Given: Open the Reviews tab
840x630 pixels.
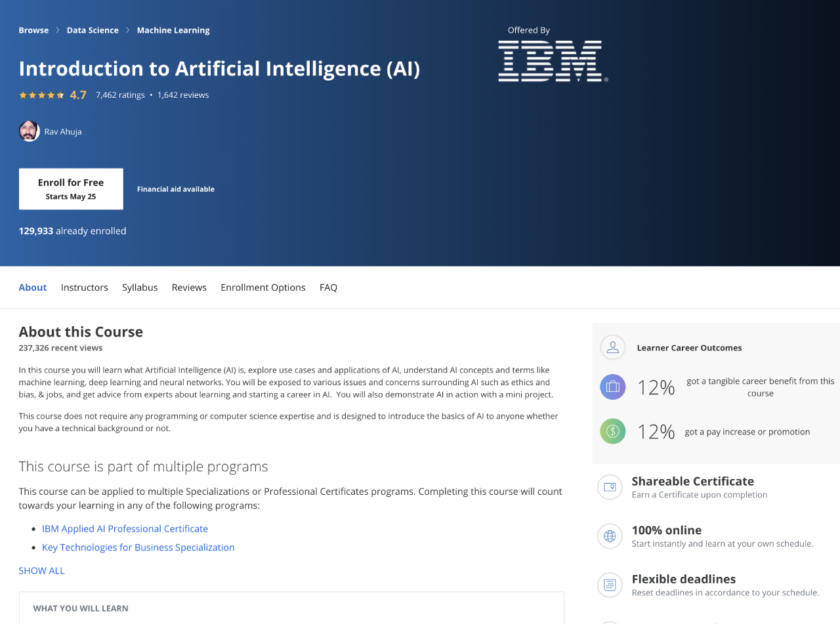Looking at the screenshot, I should point(189,287).
